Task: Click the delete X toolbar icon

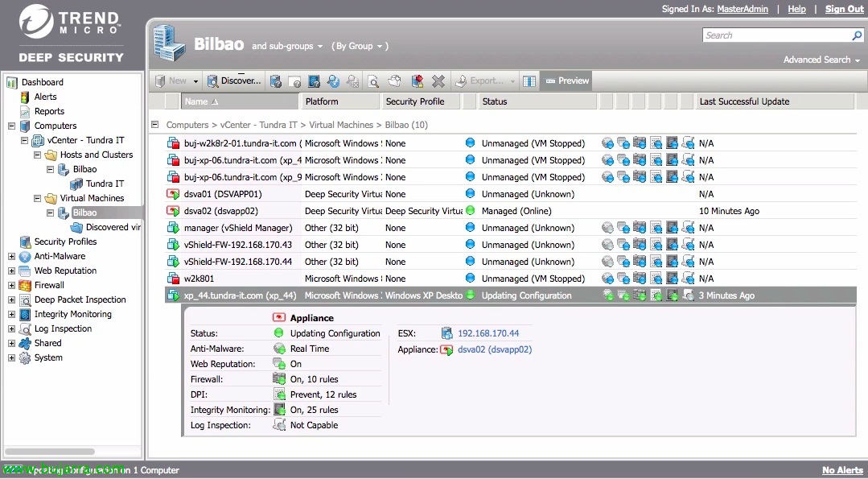Action: (x=438, y=81)
